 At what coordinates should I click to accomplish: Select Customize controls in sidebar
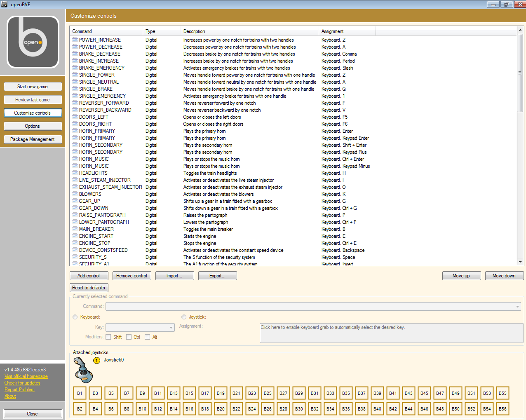[x=33, y=113]
